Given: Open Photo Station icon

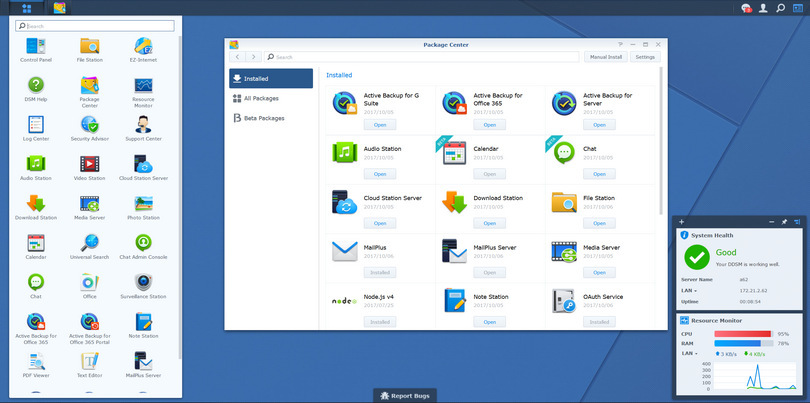Looking at the screenshot, I should click(x=143, y=207).
